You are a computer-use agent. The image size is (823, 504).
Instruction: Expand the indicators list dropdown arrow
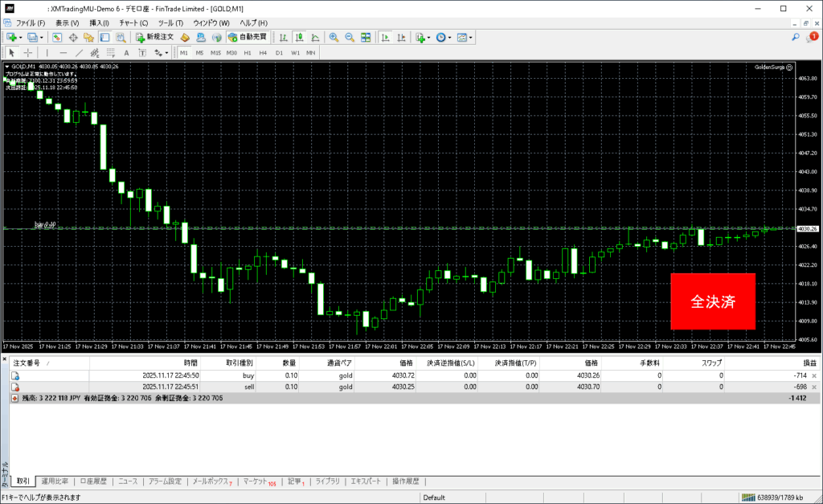pos(429,37)
